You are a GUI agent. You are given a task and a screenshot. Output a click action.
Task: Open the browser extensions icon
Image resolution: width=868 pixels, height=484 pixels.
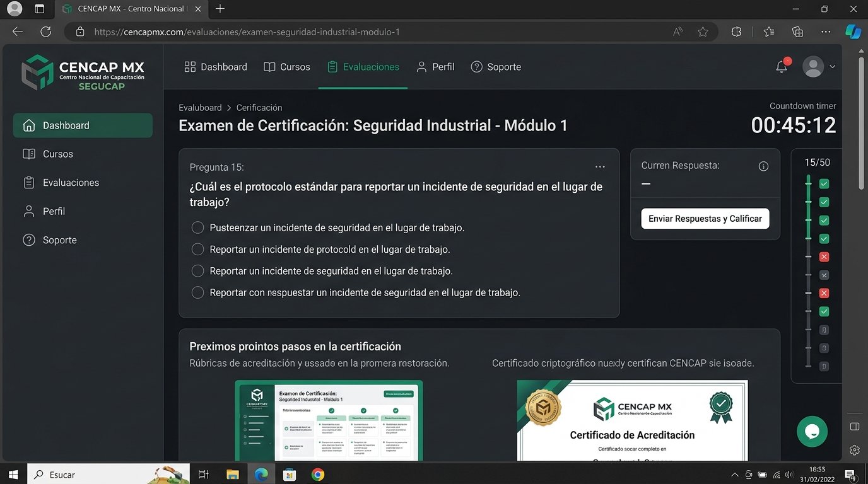[x=736, y=32]
